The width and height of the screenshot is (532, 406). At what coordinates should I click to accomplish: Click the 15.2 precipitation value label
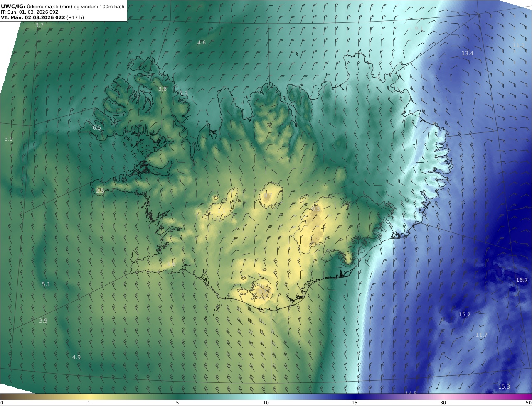(x=465, y=314)
